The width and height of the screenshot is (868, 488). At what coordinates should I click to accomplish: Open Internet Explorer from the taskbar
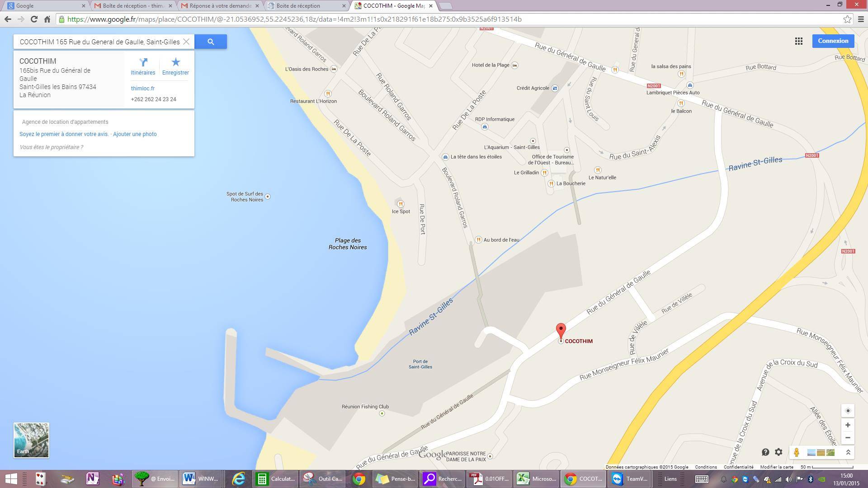(238, 479)
